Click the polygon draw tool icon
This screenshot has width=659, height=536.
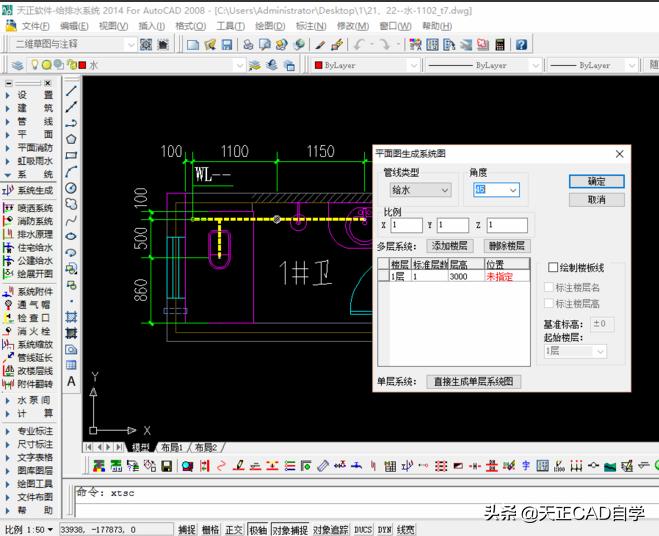coord(72,139)
